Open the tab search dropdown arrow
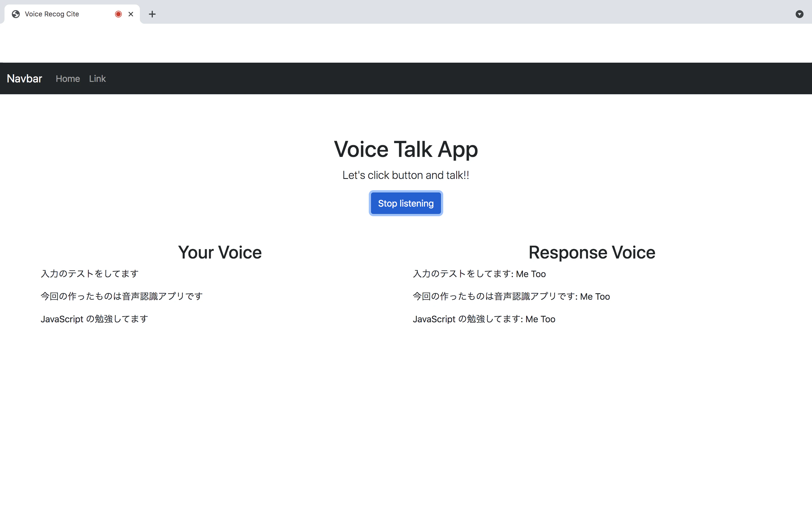The width and height of the screenshot is (812, 508). point(799,14)
